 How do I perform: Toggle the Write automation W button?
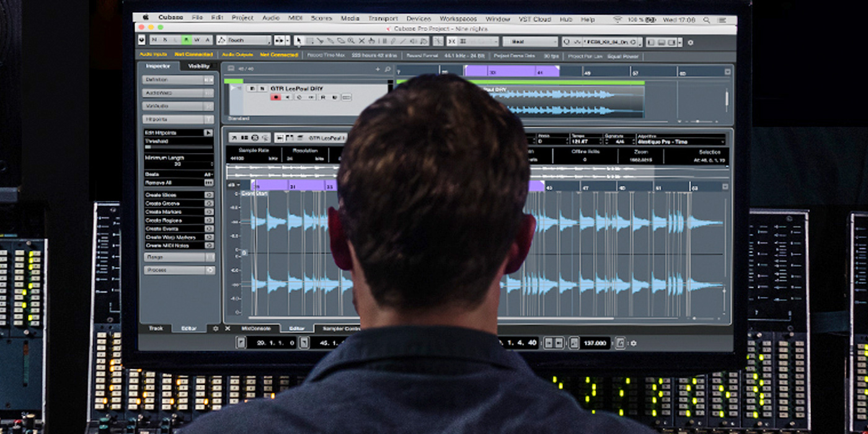(197, 40)
